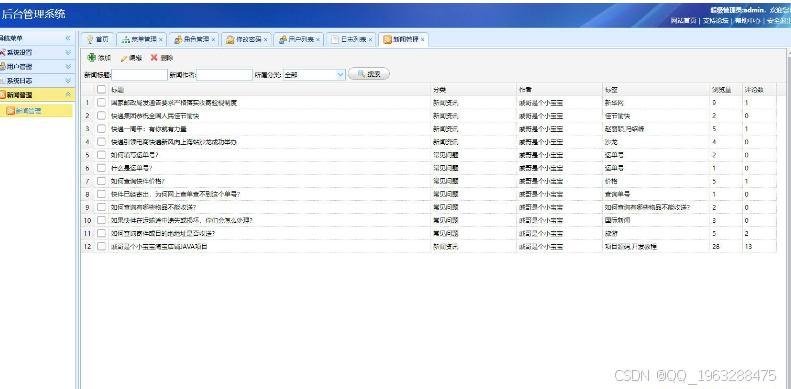Toggle the select-all checkbox in table header
Viewport: 791px width, 389px height.
pyautogui.click(x=101, y=89)
